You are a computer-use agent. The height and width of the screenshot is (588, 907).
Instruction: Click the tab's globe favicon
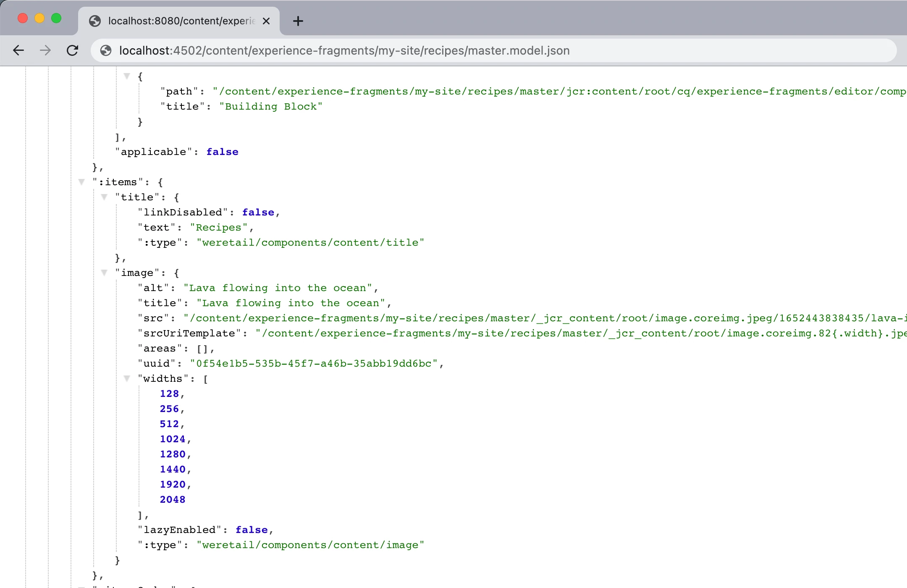pos(95,21)
